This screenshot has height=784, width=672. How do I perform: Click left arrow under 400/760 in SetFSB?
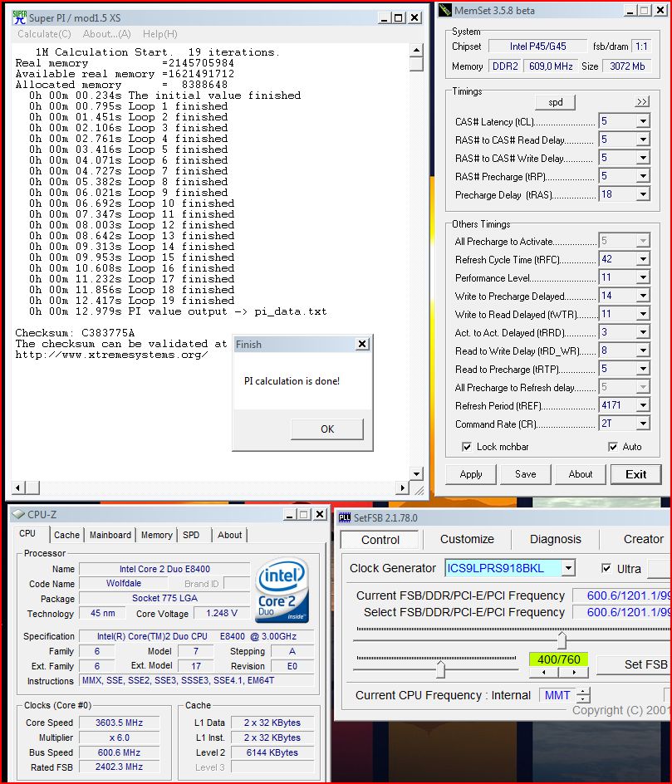pyautogui.click(x=544, y=673)
